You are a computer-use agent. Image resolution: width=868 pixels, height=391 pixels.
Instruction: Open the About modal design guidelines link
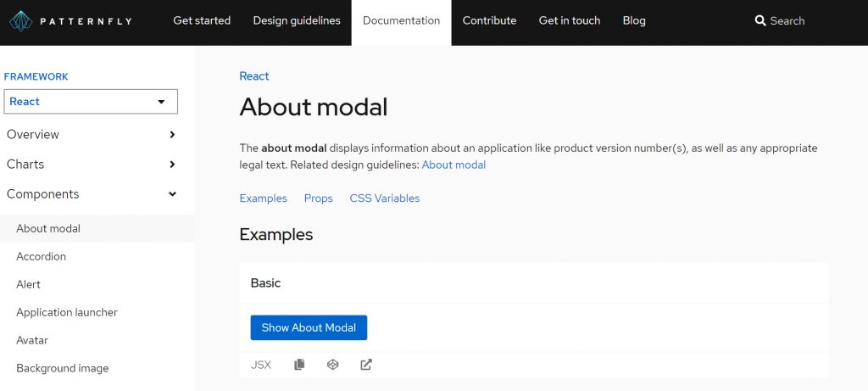[x=454, y=165]
